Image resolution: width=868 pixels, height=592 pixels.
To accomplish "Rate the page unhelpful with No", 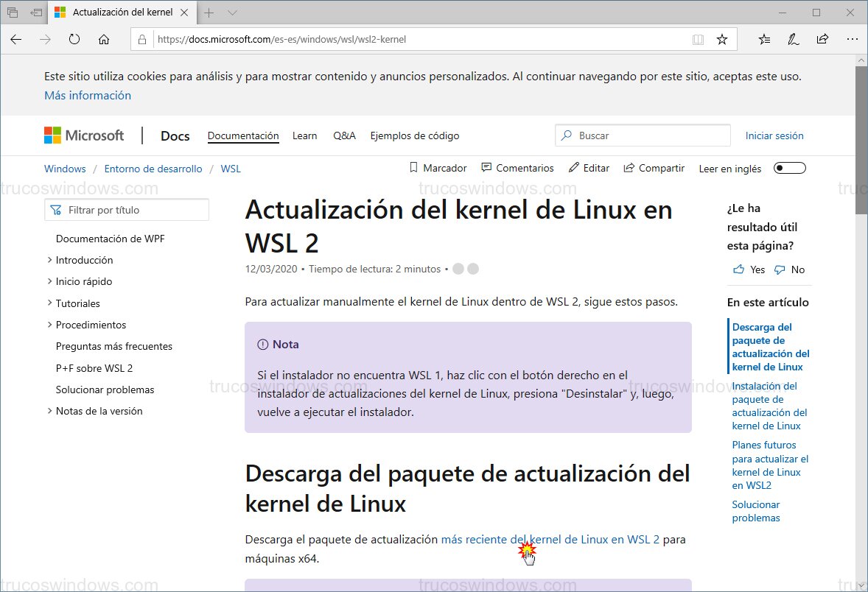I will [788, 269].
